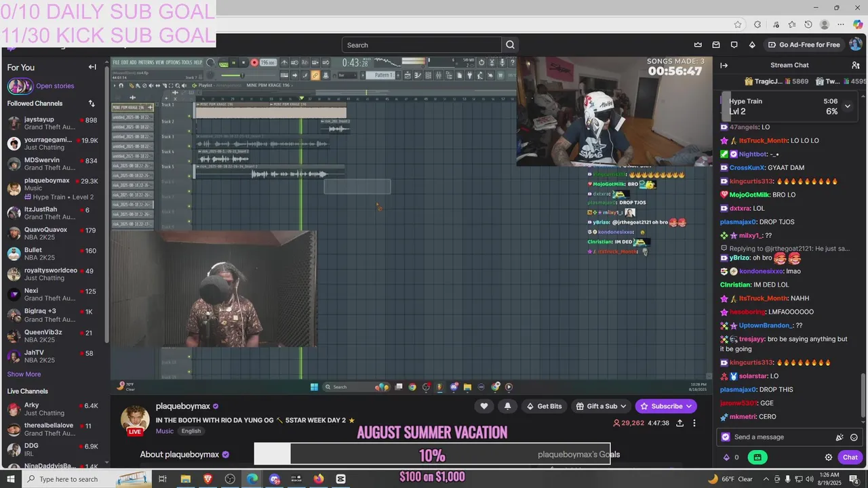This screenshot has width=868, height=488.
Task: Click the Twitch search magnifier button
Action: tap(510, 45)
